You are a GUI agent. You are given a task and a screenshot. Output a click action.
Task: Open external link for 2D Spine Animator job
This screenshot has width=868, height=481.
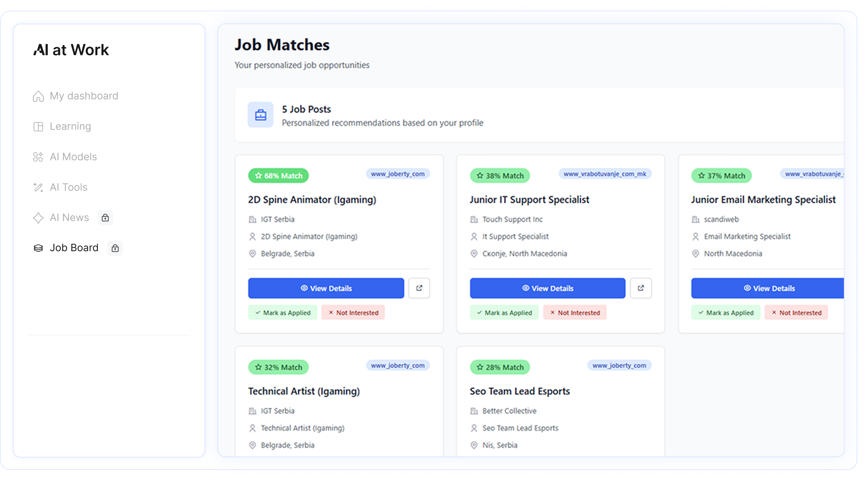pyautogui.click(x=419, y=288)
